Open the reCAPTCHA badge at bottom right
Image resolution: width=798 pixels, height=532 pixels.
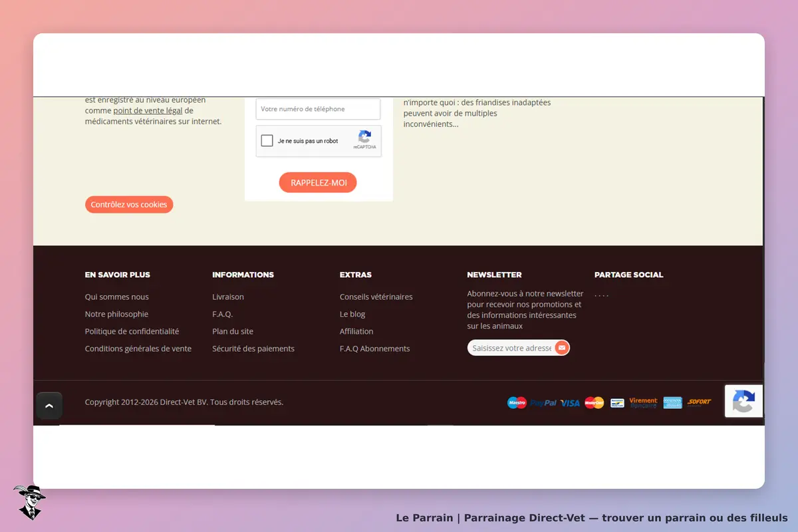(743, 401)
